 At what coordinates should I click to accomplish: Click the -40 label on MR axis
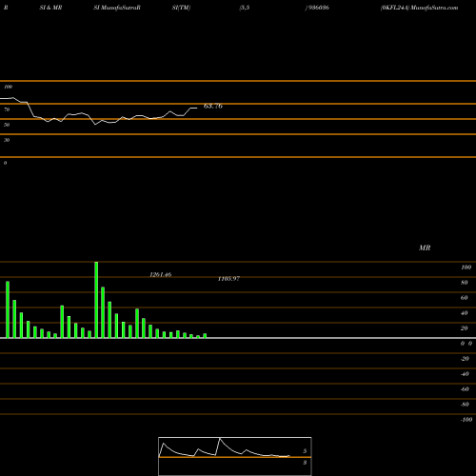[x=465, y=374]
